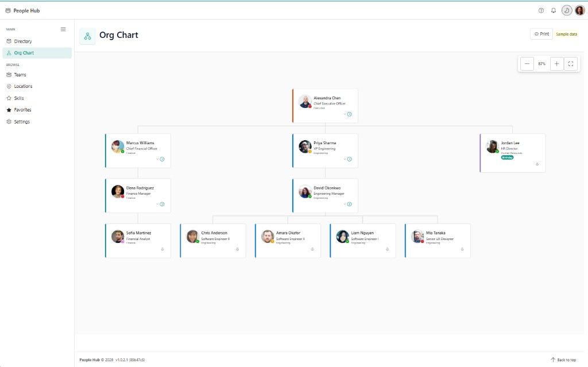Viewport: 588px width, 367px height.
Task: Click the 'VP Engineering' title text
Action: click(x=324, y=149)
